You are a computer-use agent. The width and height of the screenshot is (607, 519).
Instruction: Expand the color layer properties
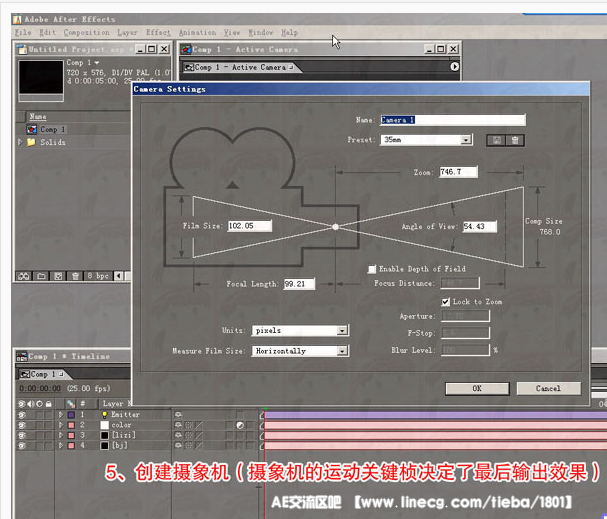[61, 425]
